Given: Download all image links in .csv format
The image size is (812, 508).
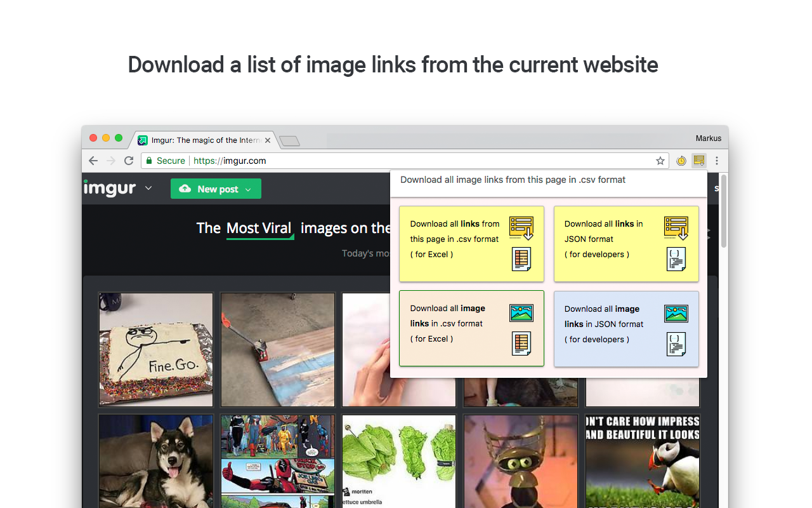Looking at the screenshot, I should coord(471,328).
